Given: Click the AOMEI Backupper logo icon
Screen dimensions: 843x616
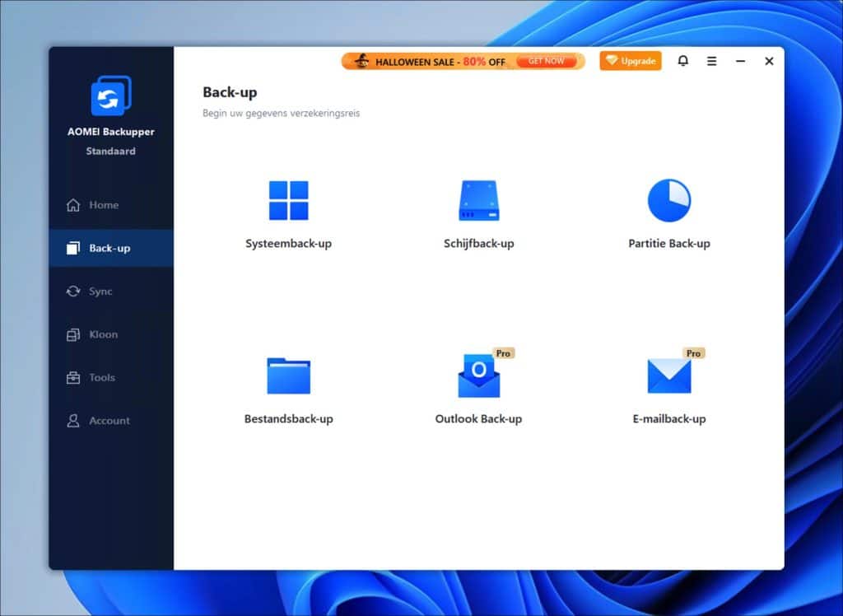Looking at the screenshot, I should pyautogui.click(x=110, y=96).
